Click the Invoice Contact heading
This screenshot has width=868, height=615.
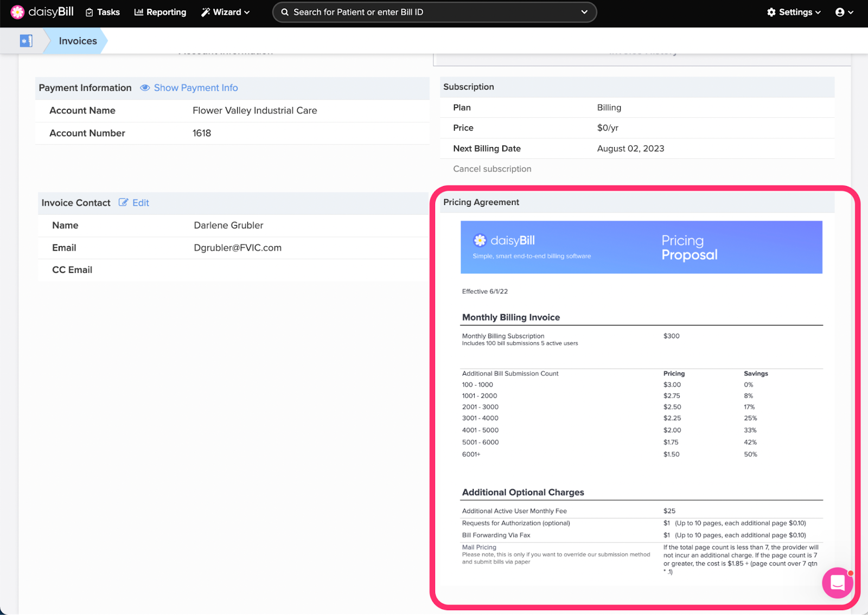pos(76,203)
